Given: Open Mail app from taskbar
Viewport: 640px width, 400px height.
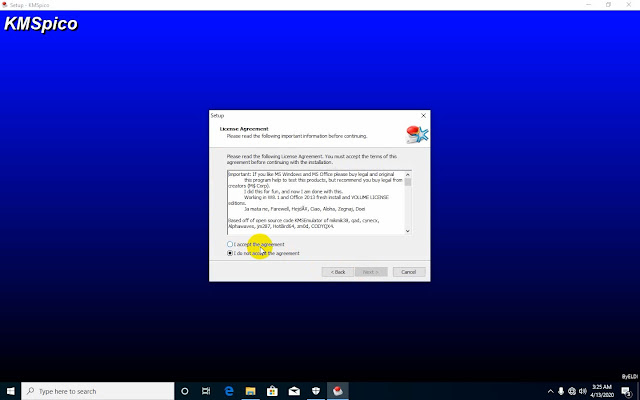Looking at the screenshot, I should pos(294,391).
